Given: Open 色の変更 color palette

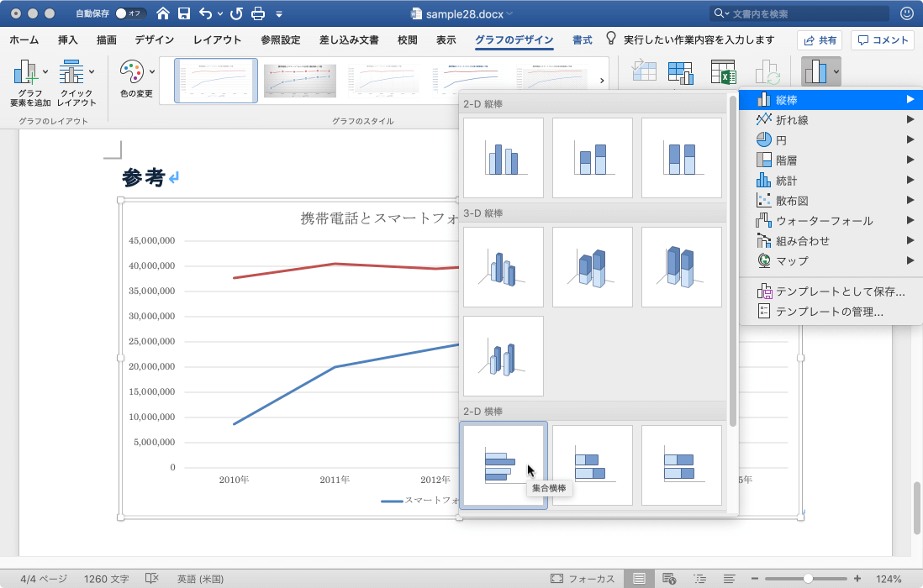Looking at the screenshot, I should click(136, 79).
